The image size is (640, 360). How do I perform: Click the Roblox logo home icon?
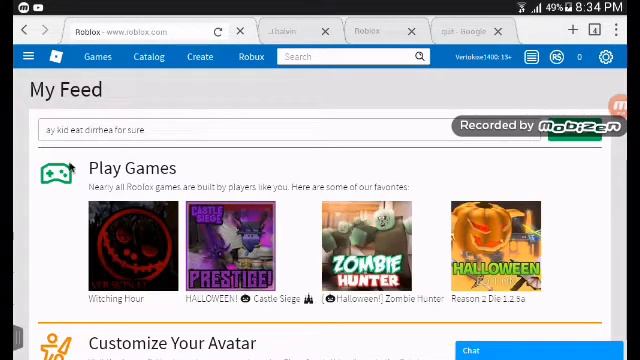click(x=56, y=56)
